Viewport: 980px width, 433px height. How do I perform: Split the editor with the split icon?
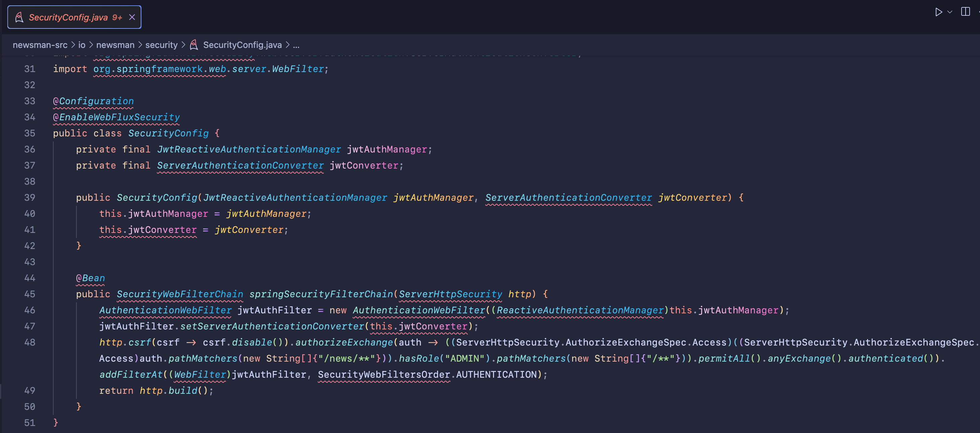coord(965,12)
